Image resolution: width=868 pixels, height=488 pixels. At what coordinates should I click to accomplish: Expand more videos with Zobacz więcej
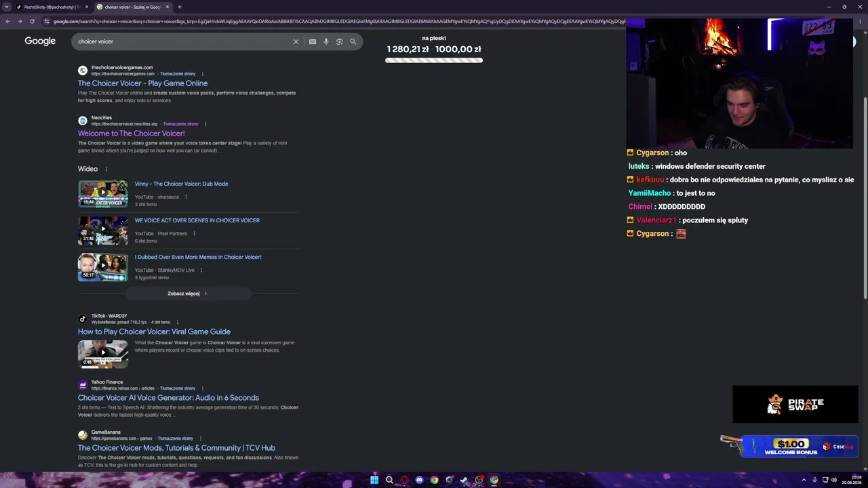click(188, 293)
